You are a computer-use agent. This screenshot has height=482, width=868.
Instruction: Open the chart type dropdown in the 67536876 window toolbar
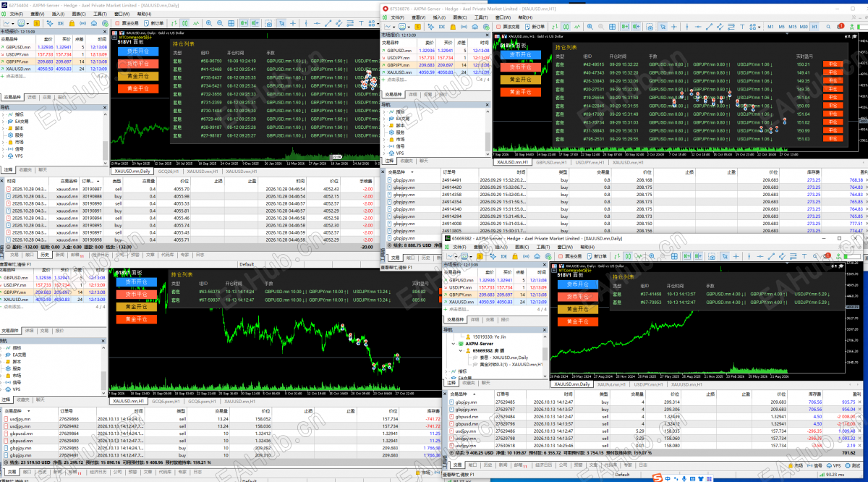click(x=391, y=26)
